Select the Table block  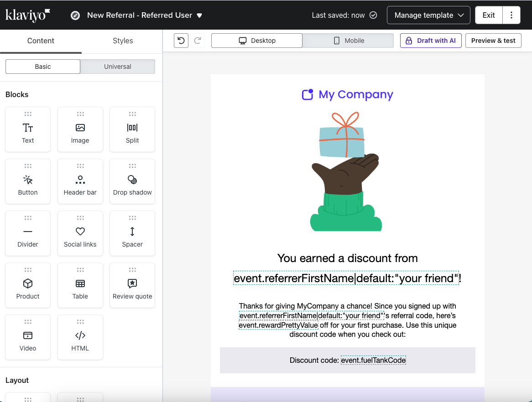click(80, 285)
